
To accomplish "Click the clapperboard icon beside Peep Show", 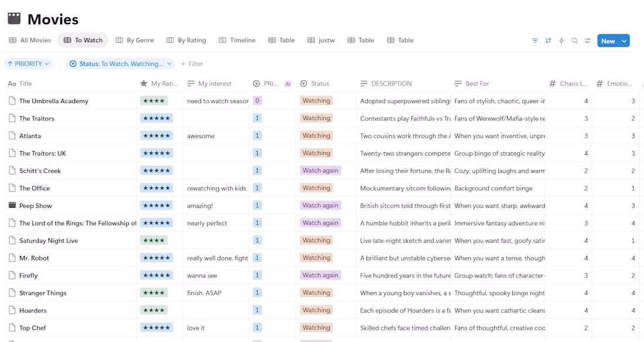I will coord(12,205).
